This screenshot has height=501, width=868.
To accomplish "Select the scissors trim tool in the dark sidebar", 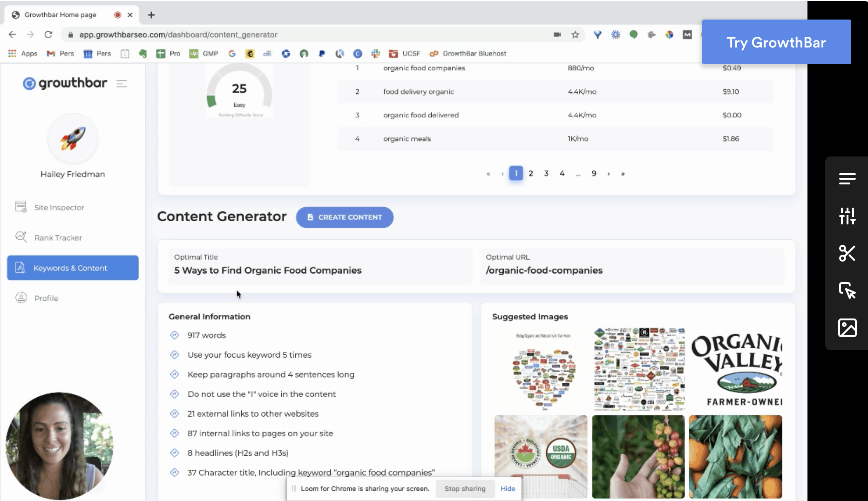I will [848, 253].
